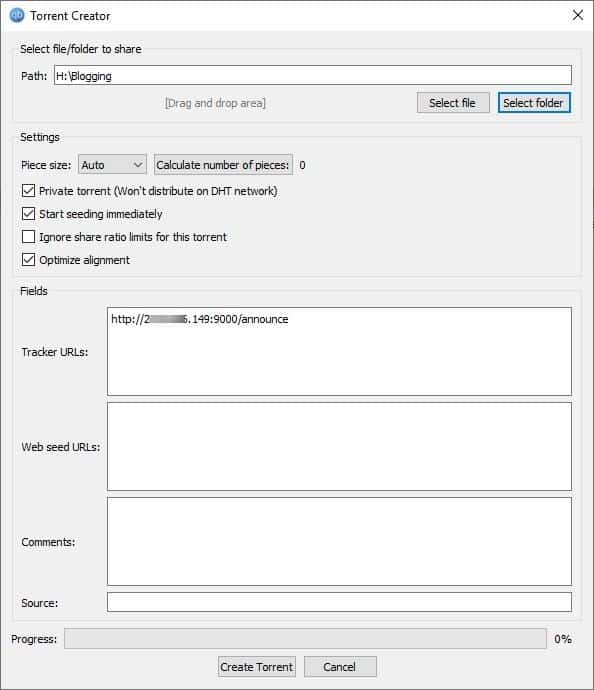This screenshot has width=594, height=690.
Task: Click the Progress bar
Action: pos(305,639)
